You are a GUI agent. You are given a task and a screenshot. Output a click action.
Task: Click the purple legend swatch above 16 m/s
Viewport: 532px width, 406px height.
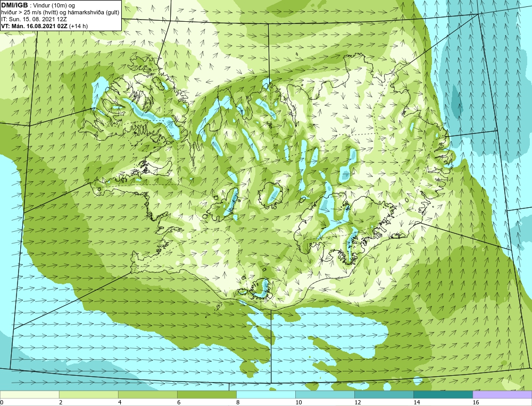click(502, 394)
